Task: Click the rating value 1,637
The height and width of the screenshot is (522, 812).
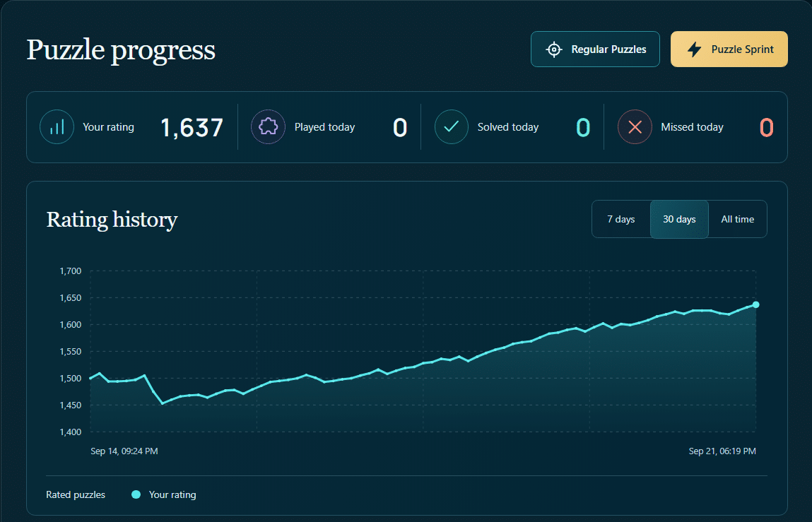Action: pyautogui.click(x=192, y=127)
